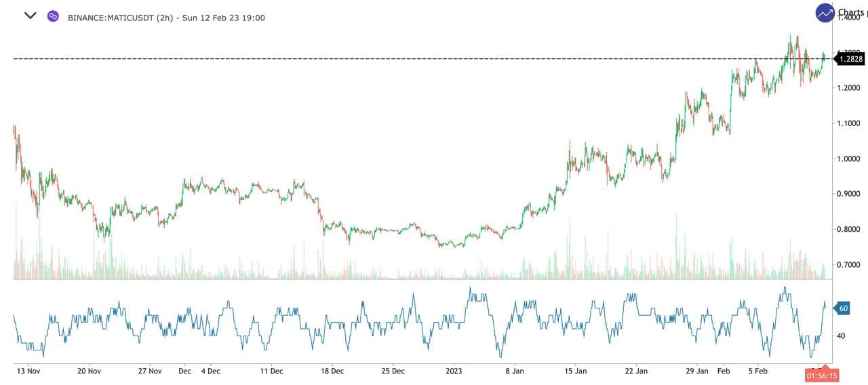Select the 2023 marker on time axis
This screenshot has height=385, width=868.
453,371
